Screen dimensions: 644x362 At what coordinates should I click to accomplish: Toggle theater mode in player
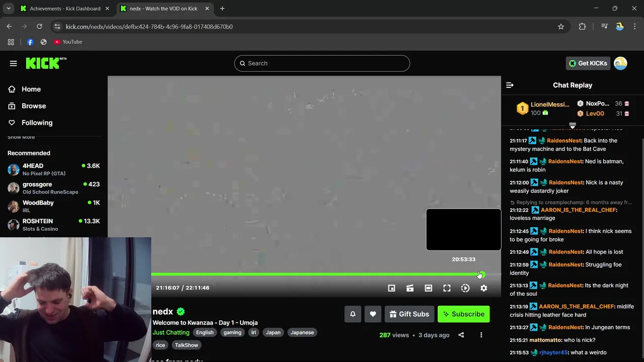[x=428, y=288]
